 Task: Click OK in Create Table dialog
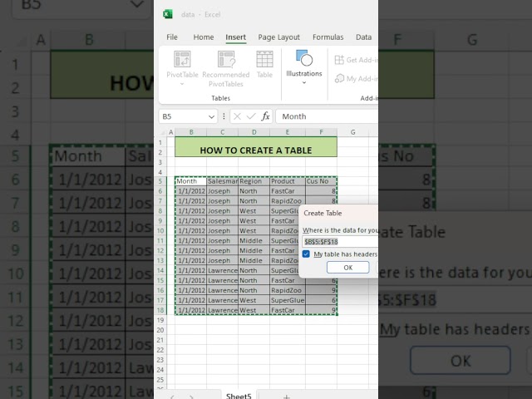point(348,268)
